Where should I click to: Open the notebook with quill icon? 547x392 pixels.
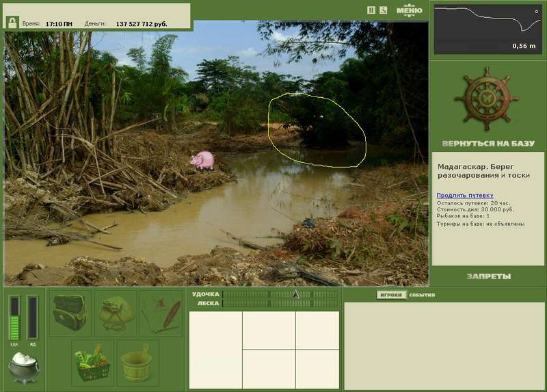coord(161,313)
